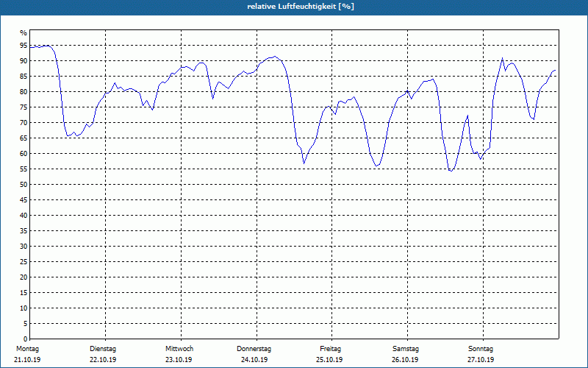Image resolution: width=588 pixels, height=368 pixels.
Task: Click the Samstag axis label
Action: coord(406,349)
